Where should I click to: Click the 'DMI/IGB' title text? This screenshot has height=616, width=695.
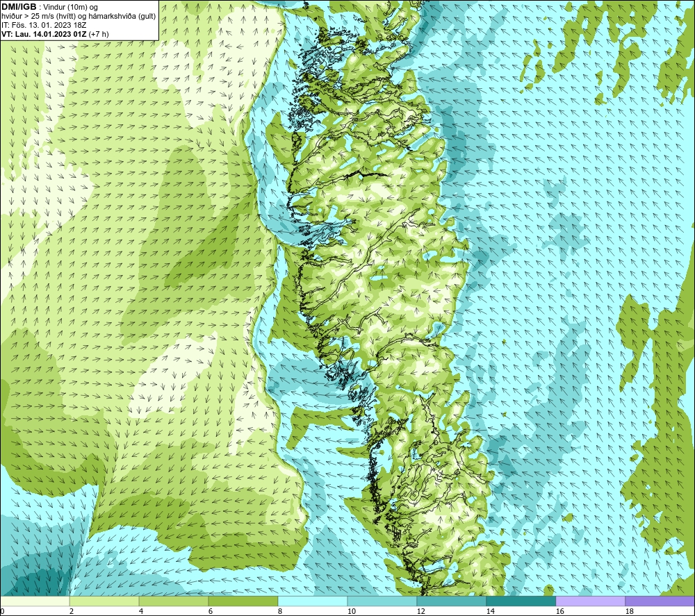pos(19,7)
